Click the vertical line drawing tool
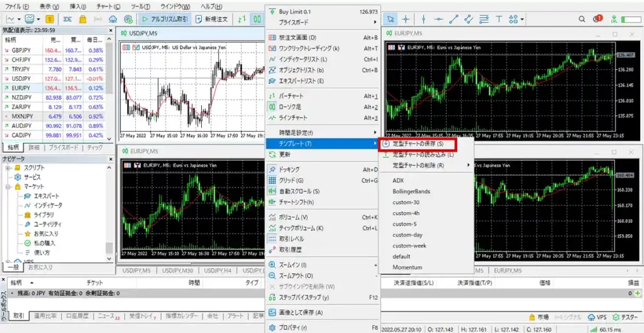 423,19
